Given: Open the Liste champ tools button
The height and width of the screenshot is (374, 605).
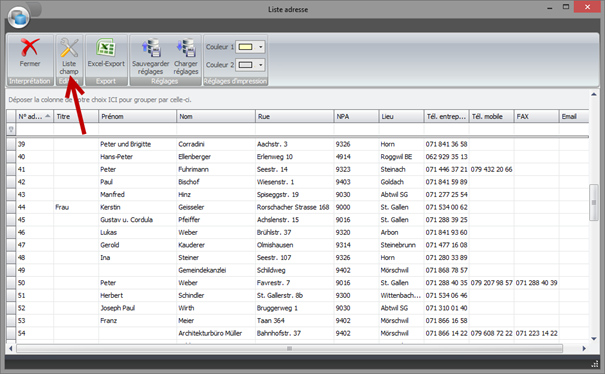Looking at the screenshot, I should 69,56.
